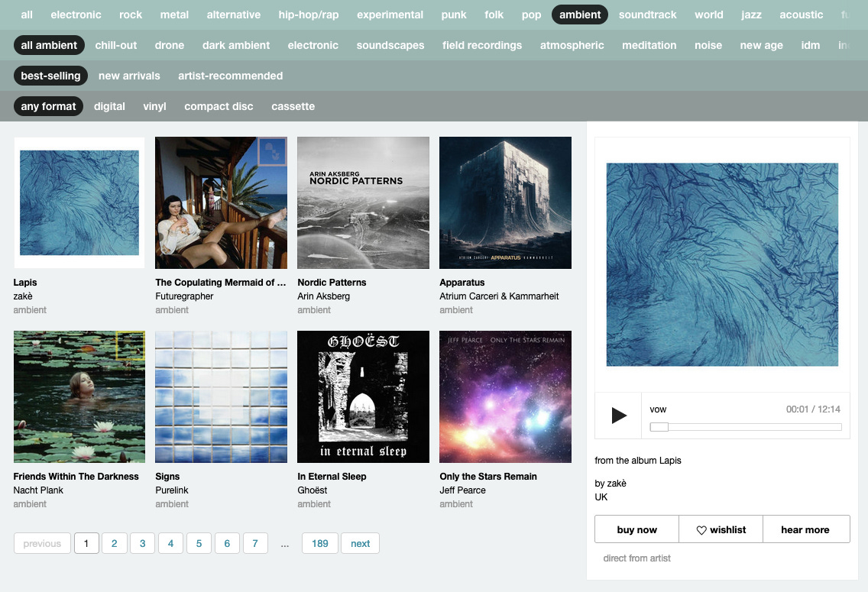
Task: Seek in the vow track progress bar
Action: pyautogui.click(x=746, y=426)
